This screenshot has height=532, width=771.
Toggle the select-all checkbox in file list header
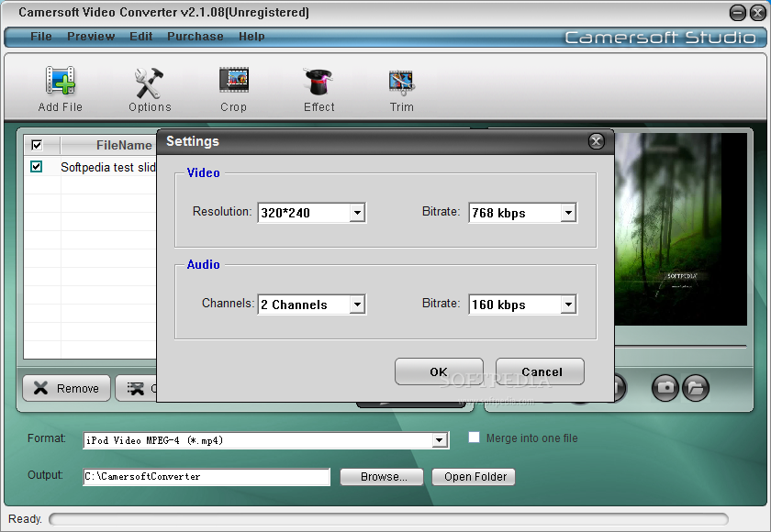(x=37, y=145)
